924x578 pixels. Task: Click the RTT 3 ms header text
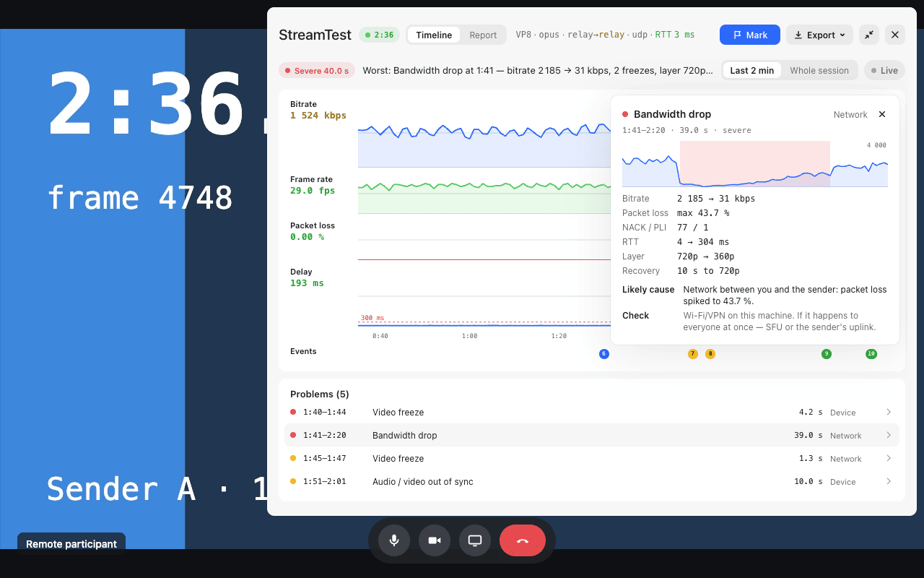675,35
